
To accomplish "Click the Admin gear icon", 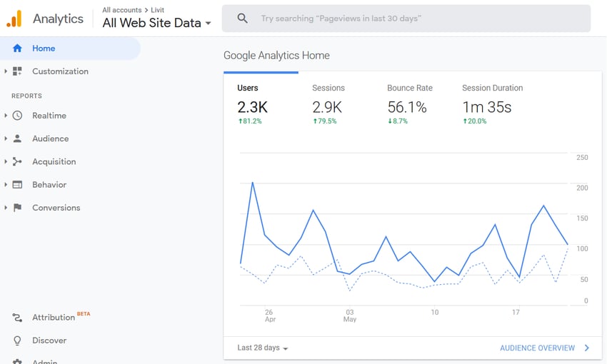I will (17, 362).
